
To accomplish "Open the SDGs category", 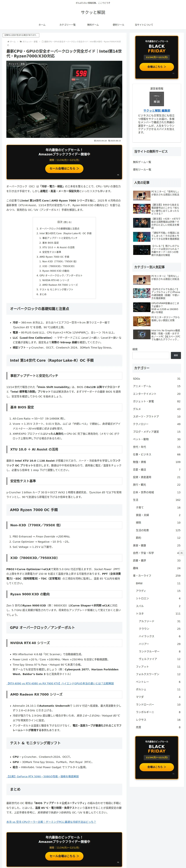I will (157, 379).
